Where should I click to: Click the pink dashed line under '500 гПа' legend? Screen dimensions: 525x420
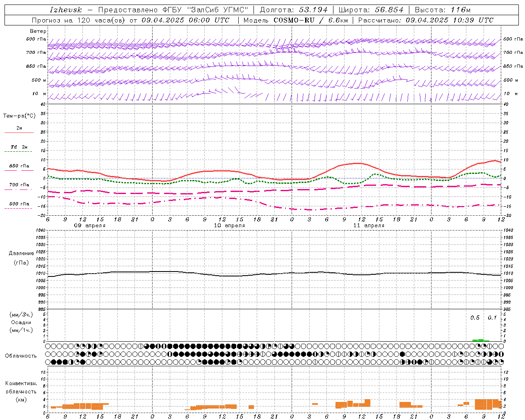click(18, 209)
